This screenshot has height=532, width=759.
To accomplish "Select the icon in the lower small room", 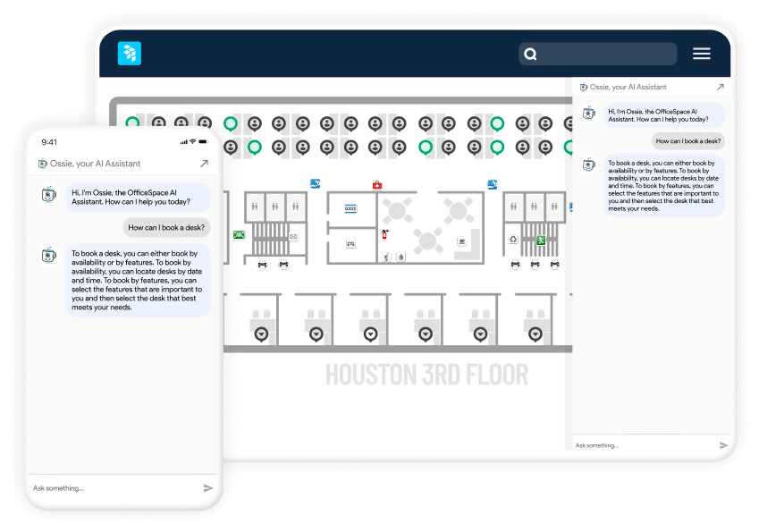I will 351,244.
